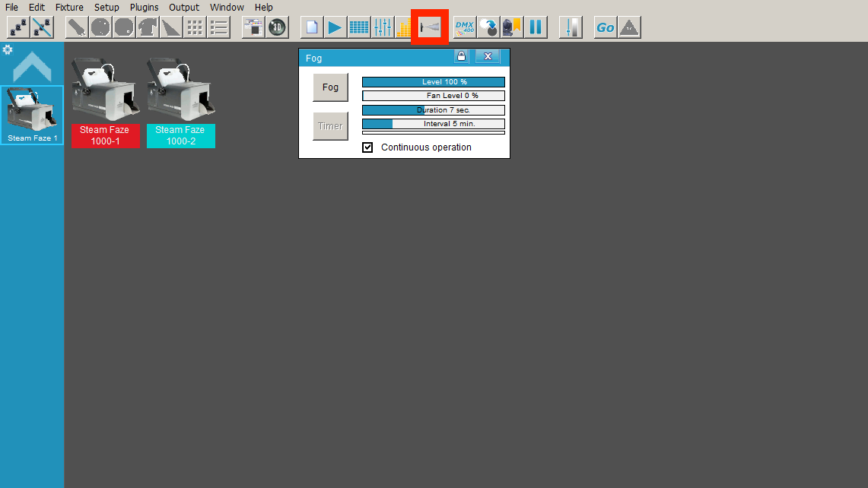This screenshot has height=488, width=868.
Task: Set the Fan Level 0 % slider
Action: (x=434, y=96)
